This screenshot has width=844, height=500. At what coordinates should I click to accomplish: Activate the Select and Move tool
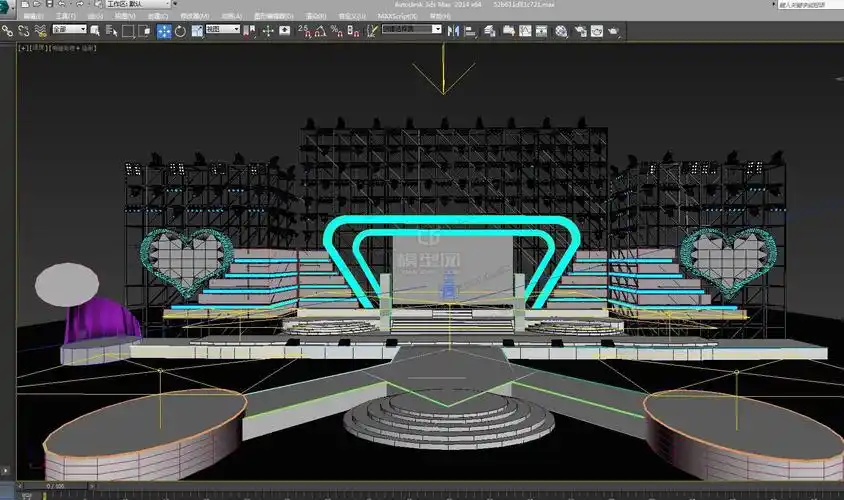(x=163, y=30)
